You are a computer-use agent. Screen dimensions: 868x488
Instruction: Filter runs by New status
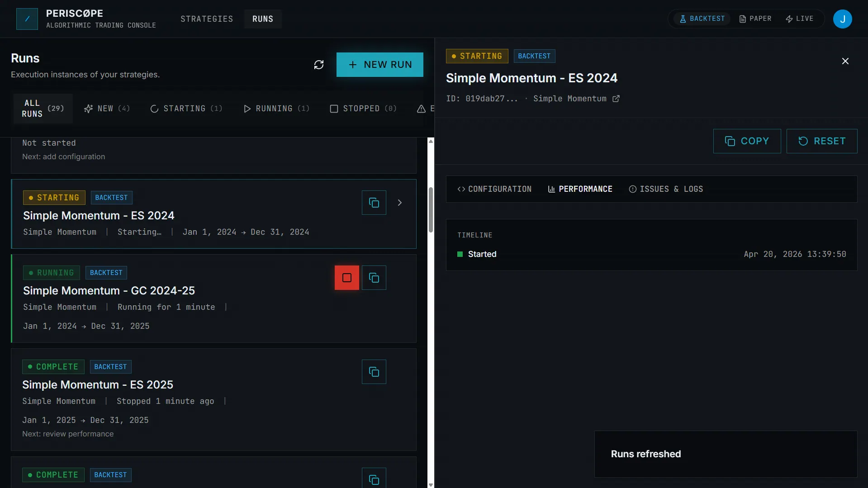coord(107,109)
